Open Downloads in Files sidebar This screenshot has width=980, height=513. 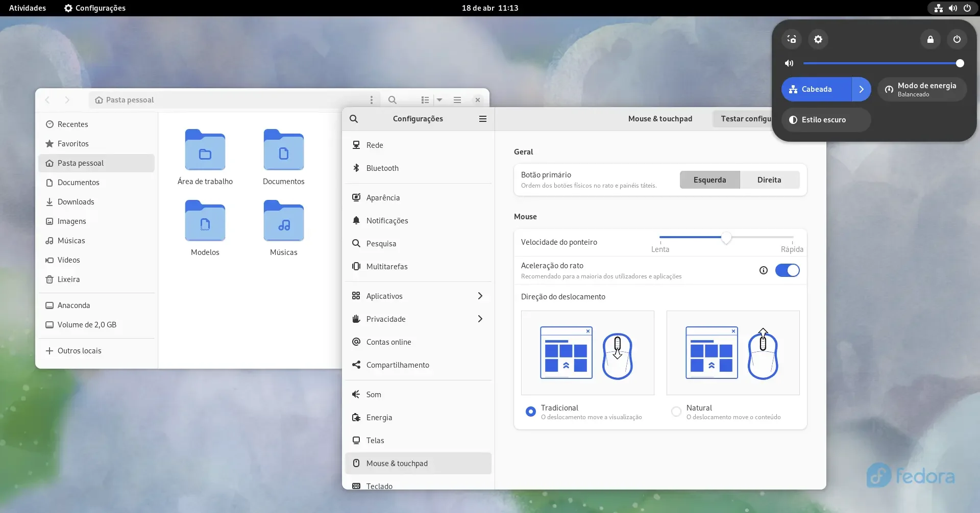(x=96, y=202)
